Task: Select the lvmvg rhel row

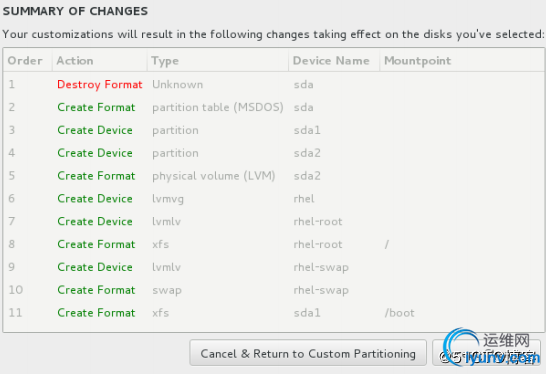Action: pos(273,198)
